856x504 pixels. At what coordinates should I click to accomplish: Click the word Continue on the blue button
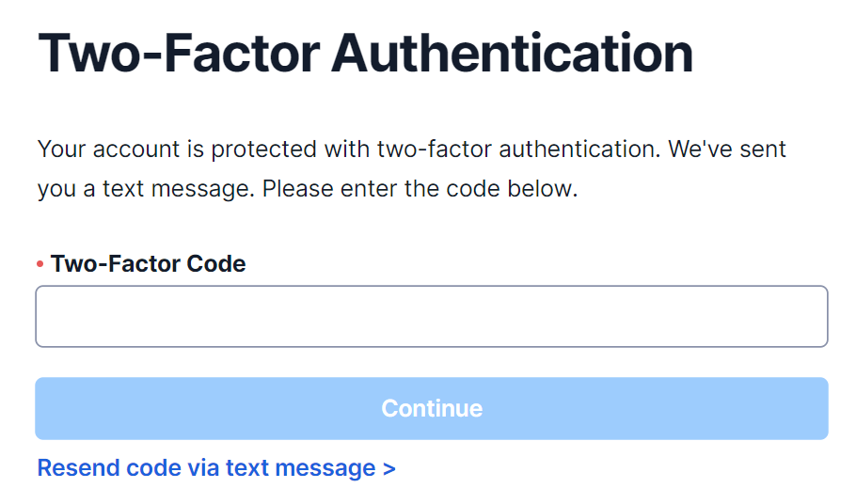pos(432,409)
